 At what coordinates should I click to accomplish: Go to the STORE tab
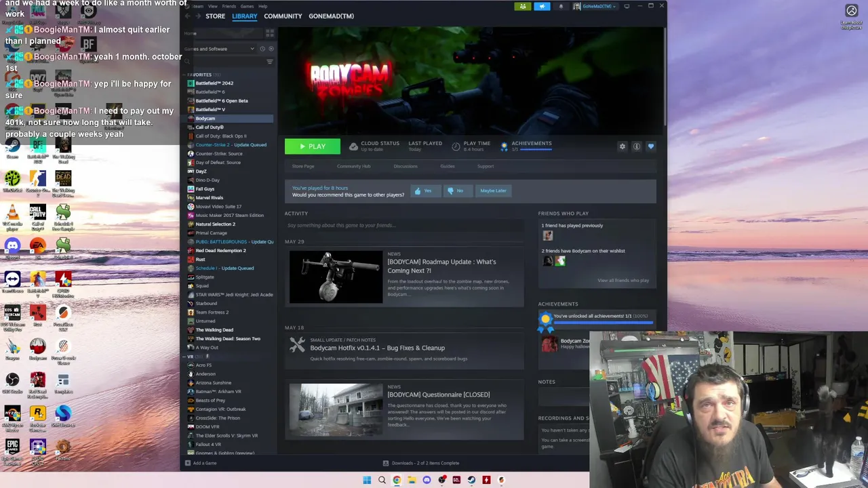(x=215, y=16)
